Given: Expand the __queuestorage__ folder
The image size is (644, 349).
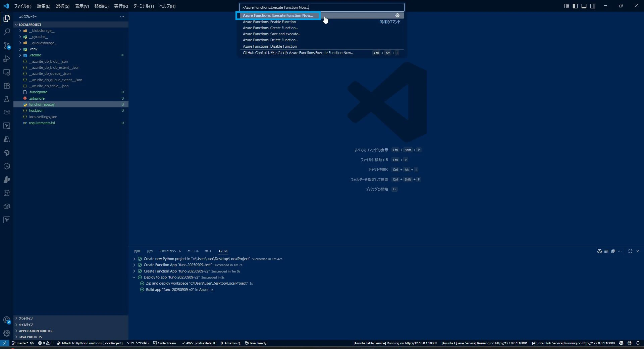Looking at the screenshot, I should (71, 43).
